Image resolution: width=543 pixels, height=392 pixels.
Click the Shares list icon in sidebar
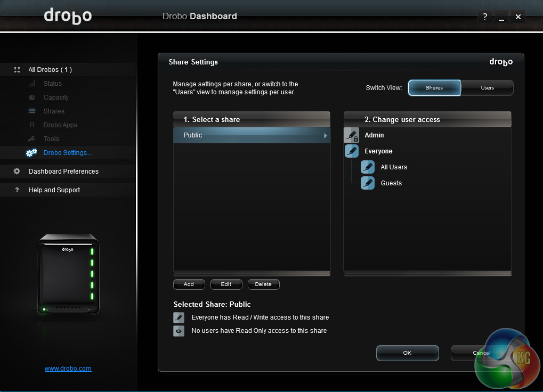coord(32,111)
